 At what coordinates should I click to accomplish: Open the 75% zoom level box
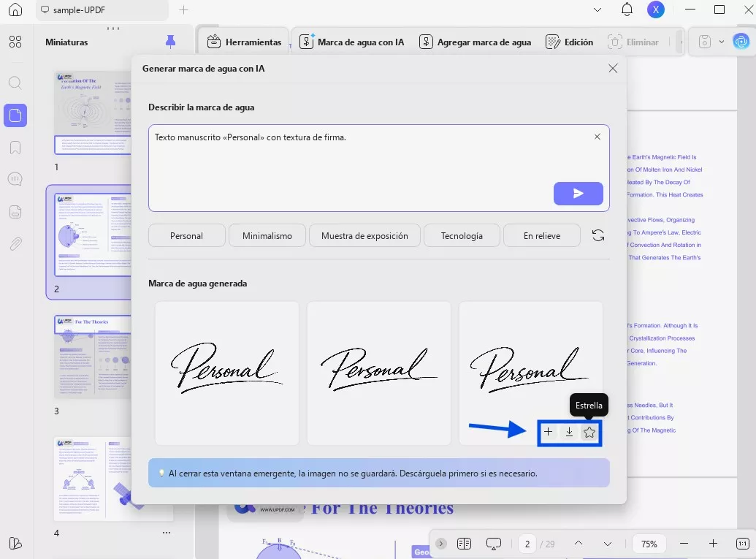649,544
